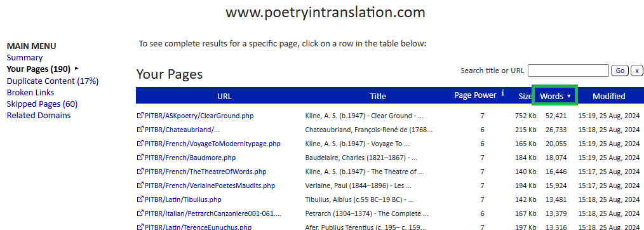Click word count 52,421
Image resolution: width=644 pixels, height=230 pixels.
pos(556,116)
